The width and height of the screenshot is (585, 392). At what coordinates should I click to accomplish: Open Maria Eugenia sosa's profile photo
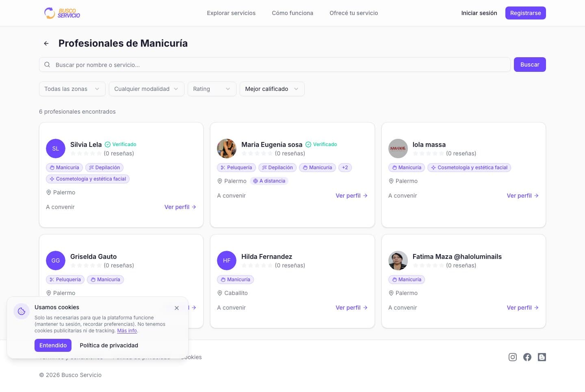[x=227, y=149]
